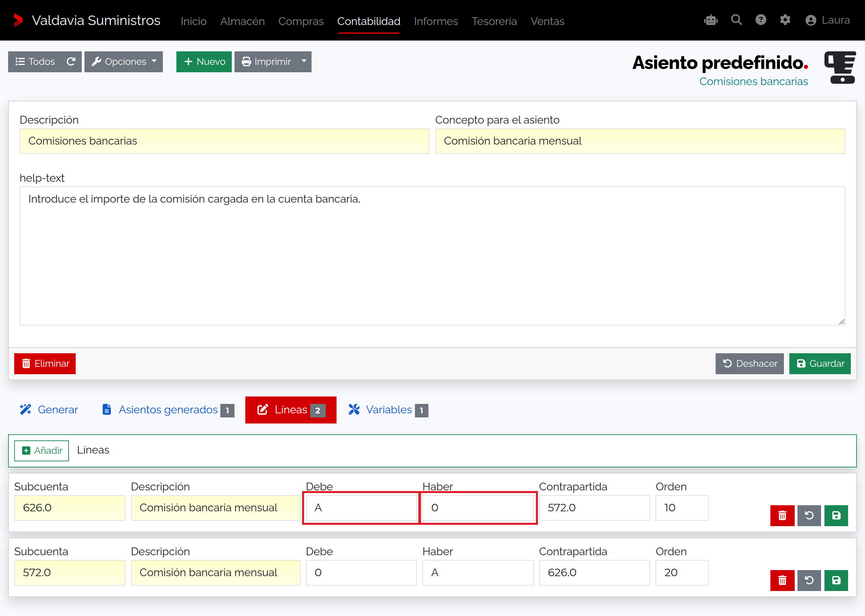
Task: Undo changes on the 572.0 line
Action: [x=809, y=580]
